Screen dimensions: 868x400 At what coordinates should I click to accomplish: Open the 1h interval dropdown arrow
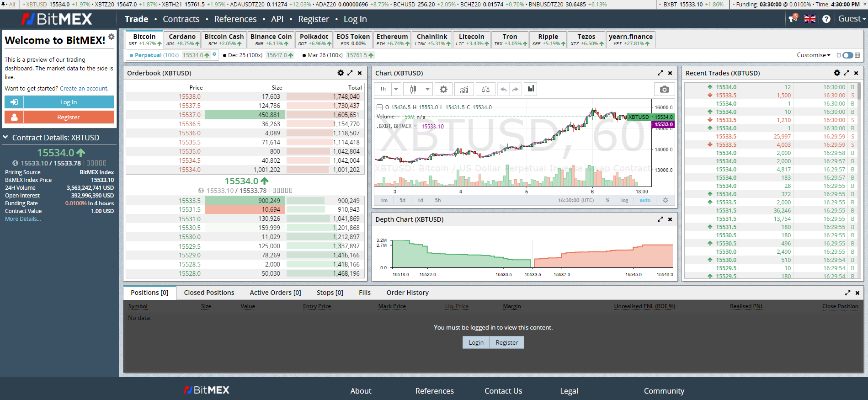[x=396, y=89]
